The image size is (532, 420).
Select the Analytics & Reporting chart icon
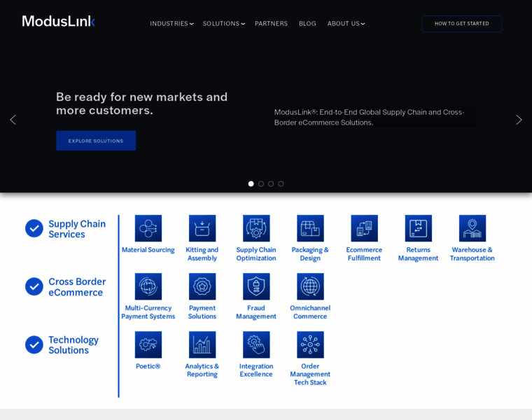pyautogui.click(x=202, y=344)
